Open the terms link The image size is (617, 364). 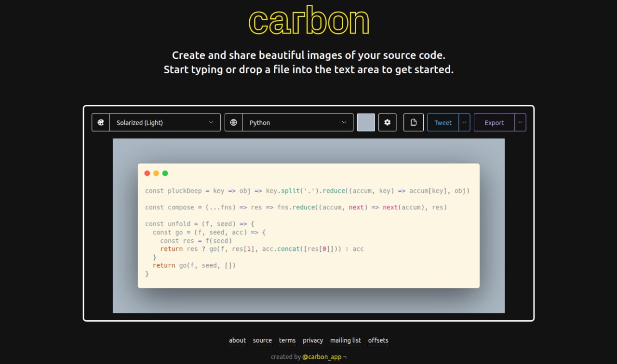pos(287,340)
